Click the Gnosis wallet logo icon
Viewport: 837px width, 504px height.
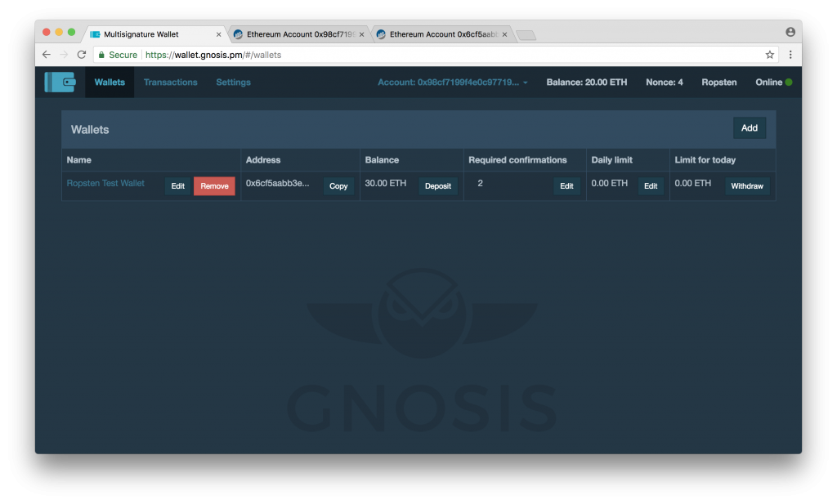tap(60, 83)
